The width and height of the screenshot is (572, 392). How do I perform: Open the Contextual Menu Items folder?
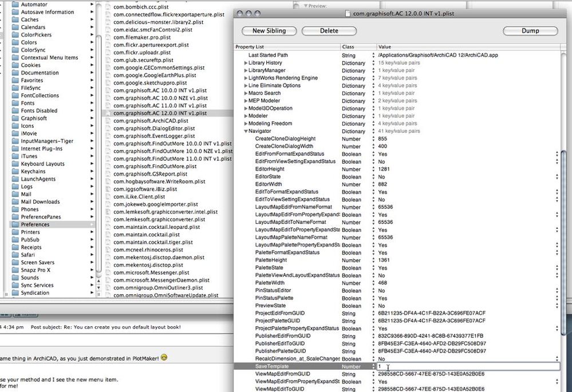(x=49, y=58)
